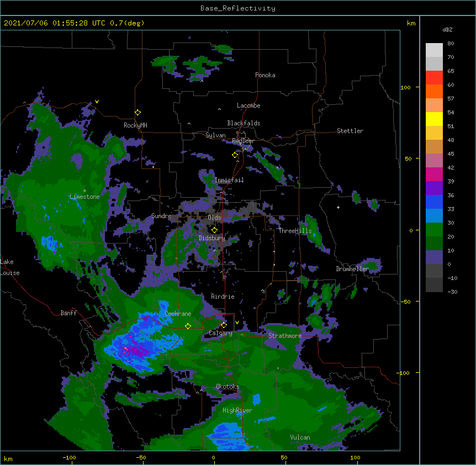
Task: Click the yellow v marker northeast of Calgary
Action: point(237,323)
